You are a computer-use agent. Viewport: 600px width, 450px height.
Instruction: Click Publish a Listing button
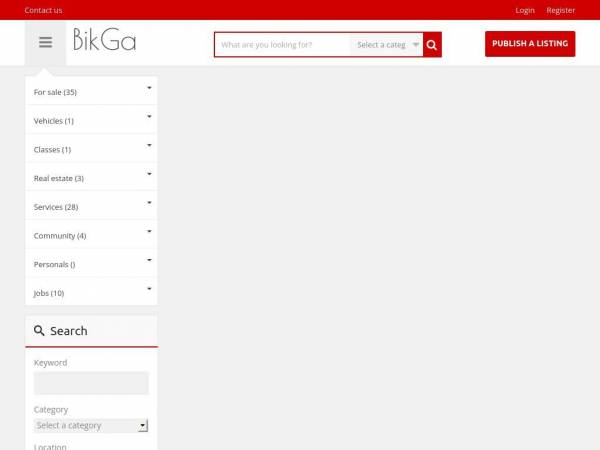pos(530,44)
